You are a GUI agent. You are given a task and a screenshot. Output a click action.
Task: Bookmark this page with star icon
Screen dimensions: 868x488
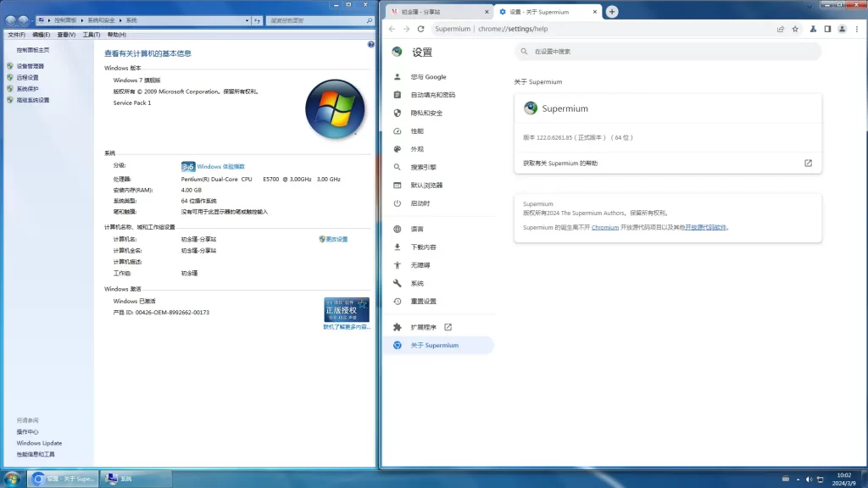coord(795,29)
